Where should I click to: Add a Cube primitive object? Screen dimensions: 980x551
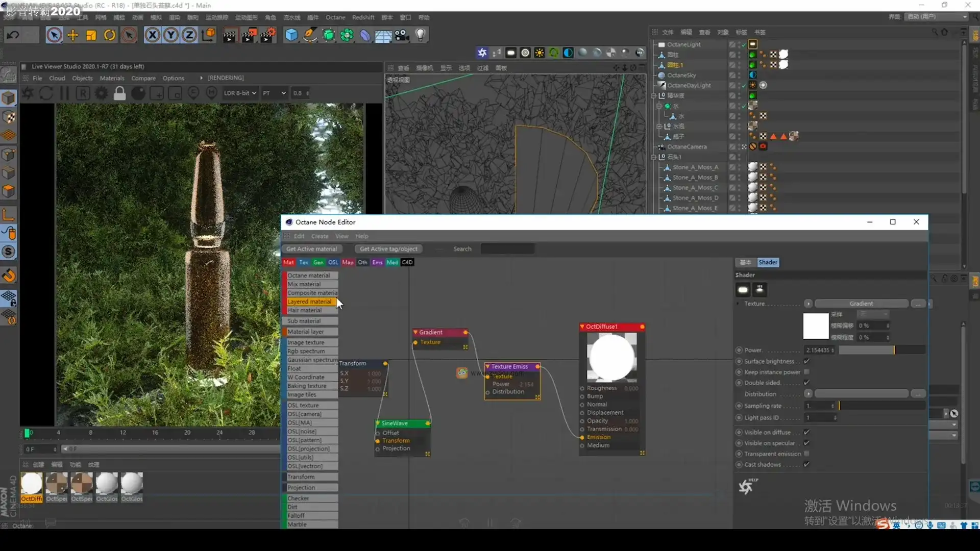[x=291, y=35]
